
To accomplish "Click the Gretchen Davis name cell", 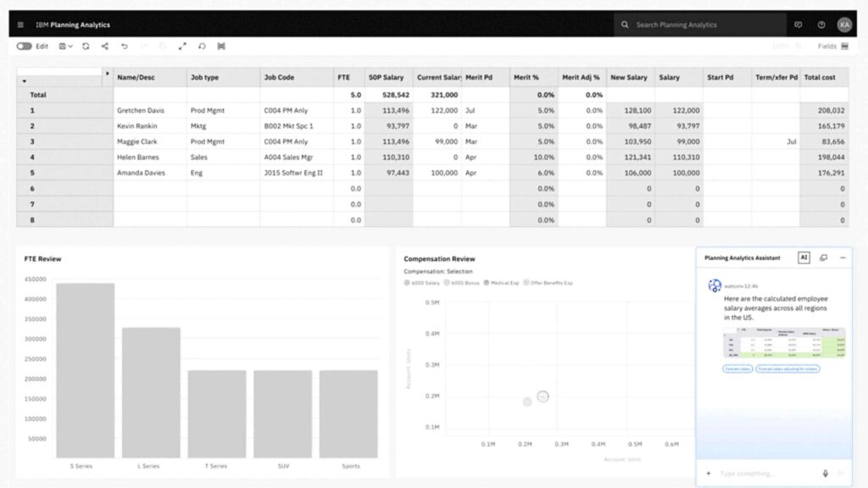I will coord(150,111).
